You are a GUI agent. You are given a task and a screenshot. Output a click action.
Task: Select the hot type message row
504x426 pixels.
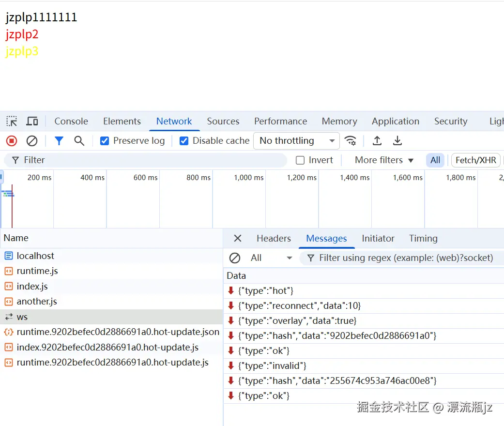pos(364,290)
